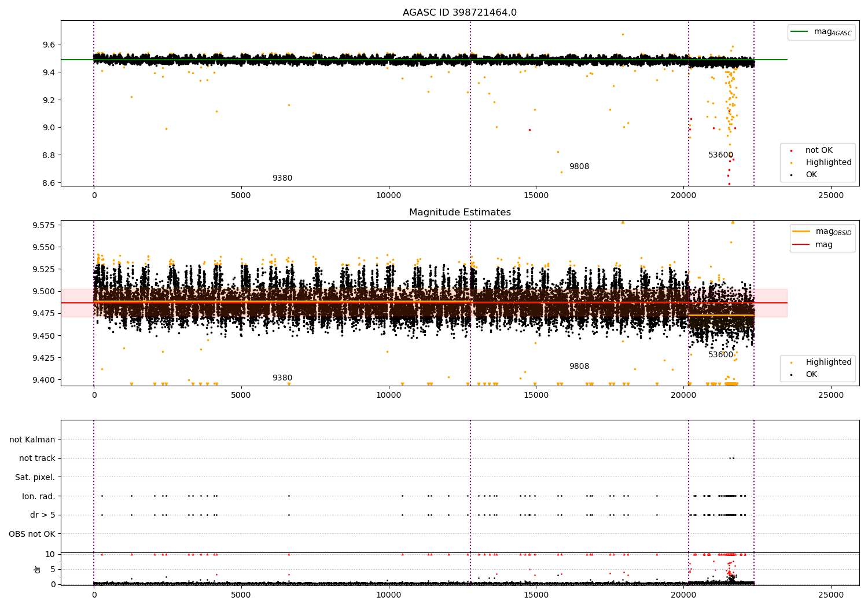Click the "25000" tick under bottom plot
868x608 pixels.
(831, 594)
